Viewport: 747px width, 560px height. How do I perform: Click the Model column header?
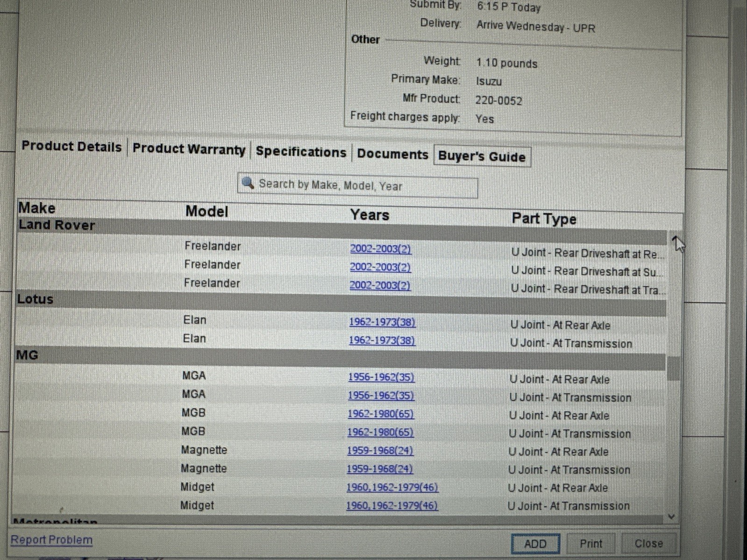tap(206, 212)
